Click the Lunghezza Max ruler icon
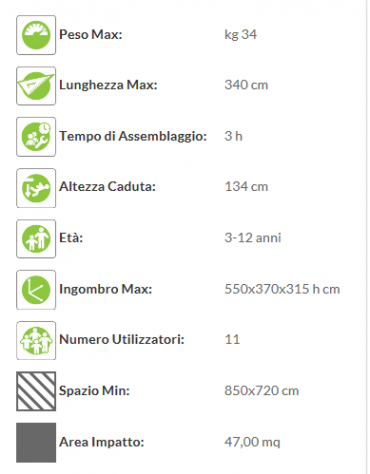The image size is (370, 474). click(x=36, y=86)
